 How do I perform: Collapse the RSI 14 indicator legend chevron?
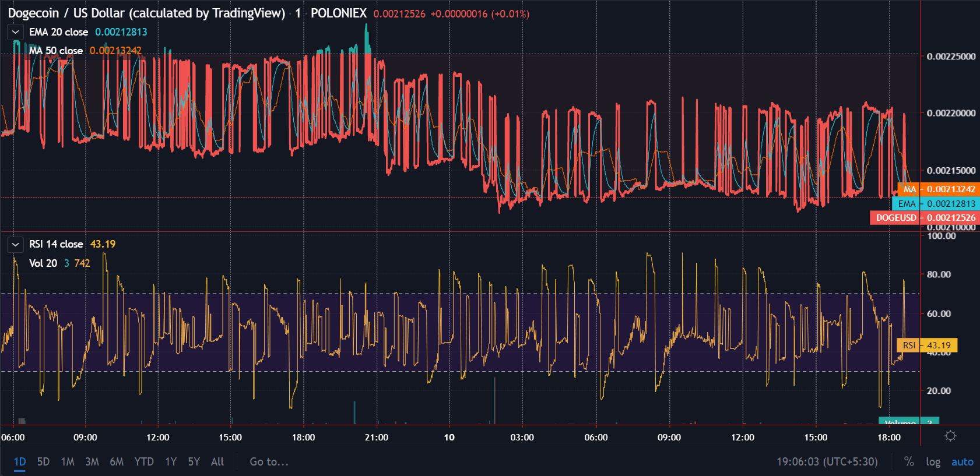point(16,244)
